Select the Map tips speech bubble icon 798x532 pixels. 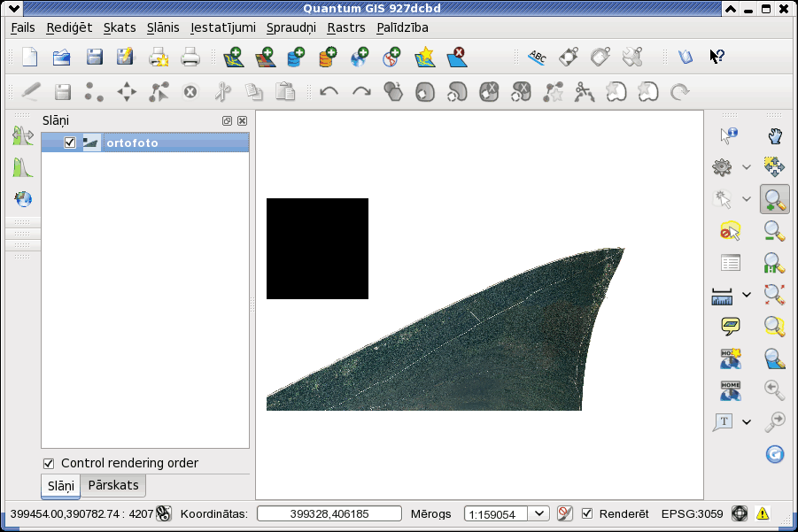pyautogui.click(x=731, y=326)
